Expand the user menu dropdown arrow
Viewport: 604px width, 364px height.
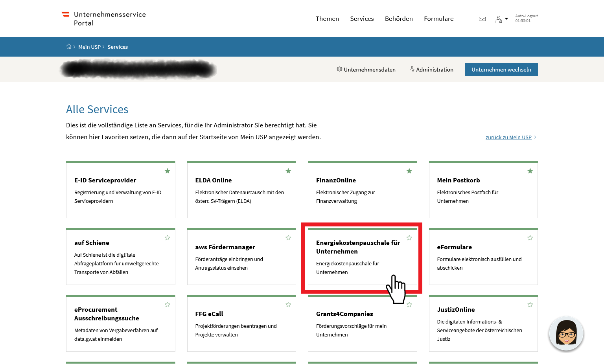tap(506, 18)
